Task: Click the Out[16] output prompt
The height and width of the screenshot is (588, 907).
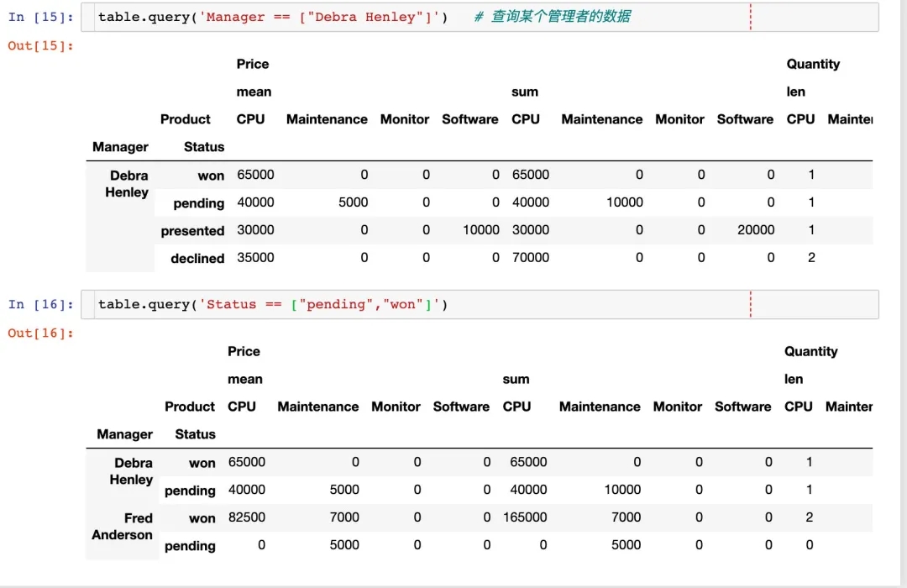Action: (x=41, y=333)
